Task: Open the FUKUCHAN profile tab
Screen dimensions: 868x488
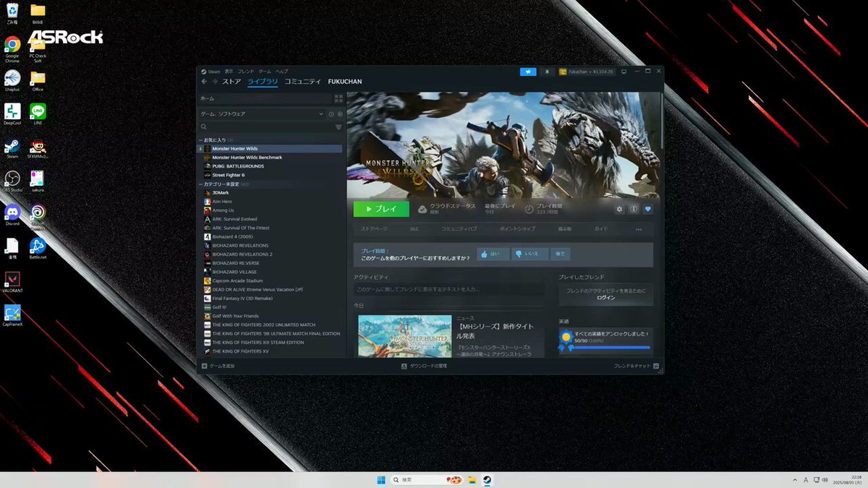Action: tap(345, 82)
